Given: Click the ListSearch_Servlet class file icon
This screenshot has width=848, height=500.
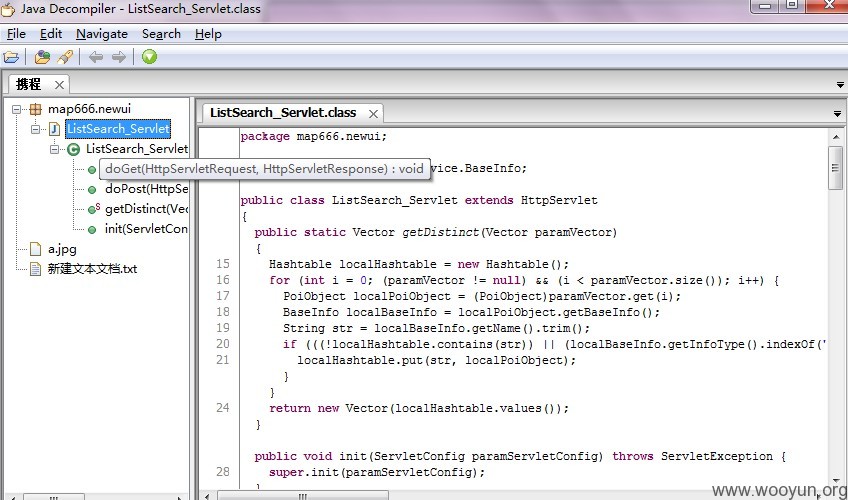Looking at the screenshot, I should 55,129.
